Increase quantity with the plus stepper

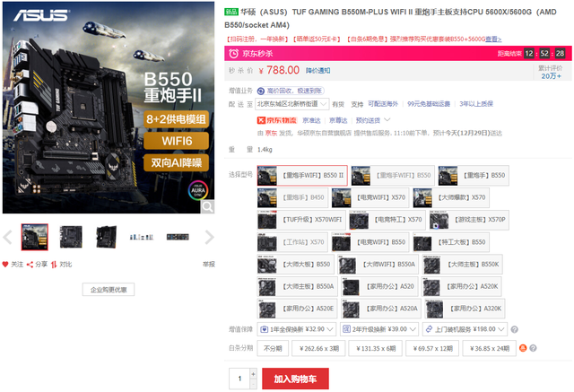click(x=253, y=374)
